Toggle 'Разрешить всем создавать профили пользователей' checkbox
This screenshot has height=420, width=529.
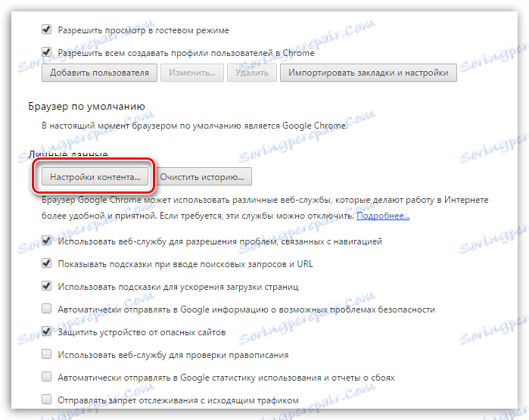pos(47,52)
